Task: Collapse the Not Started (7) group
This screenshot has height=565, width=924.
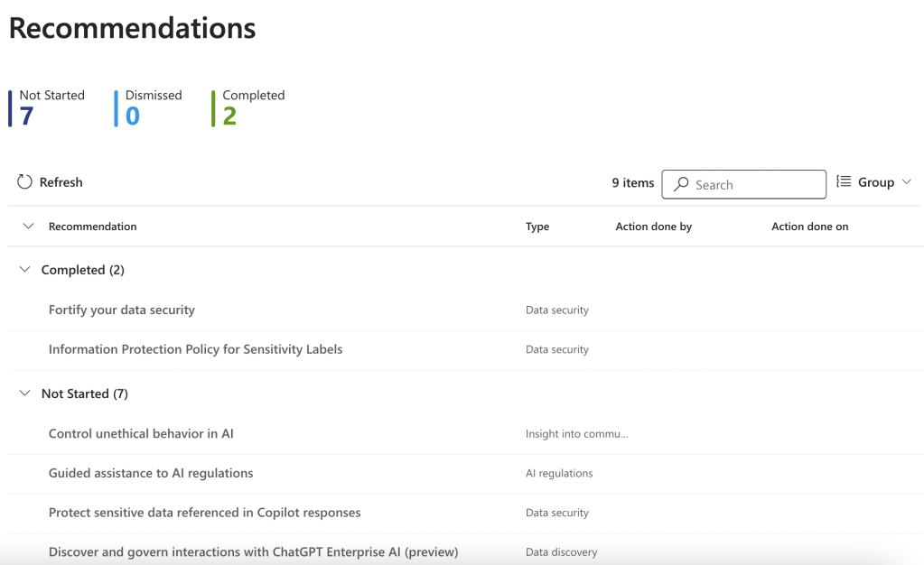Action: (x=24, y=394)
